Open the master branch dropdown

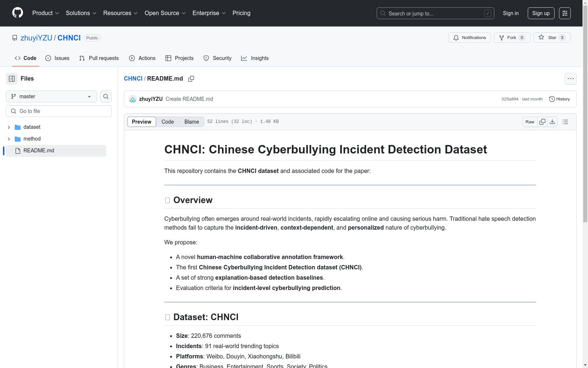click(51, 96)
